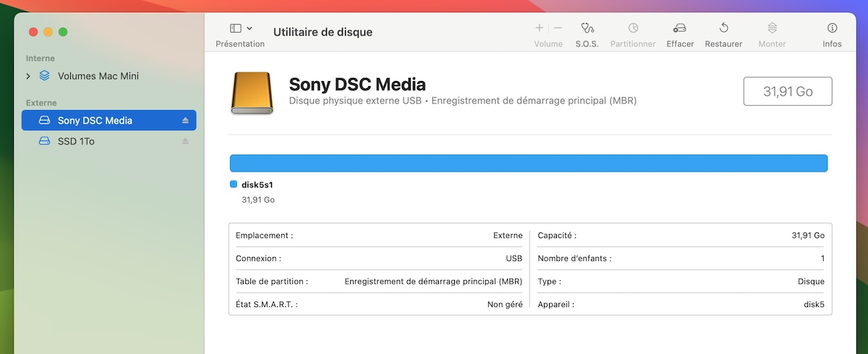Click the Effacer erase disk icon
This screenshot has height=354, width=868.
click(680, 28)
